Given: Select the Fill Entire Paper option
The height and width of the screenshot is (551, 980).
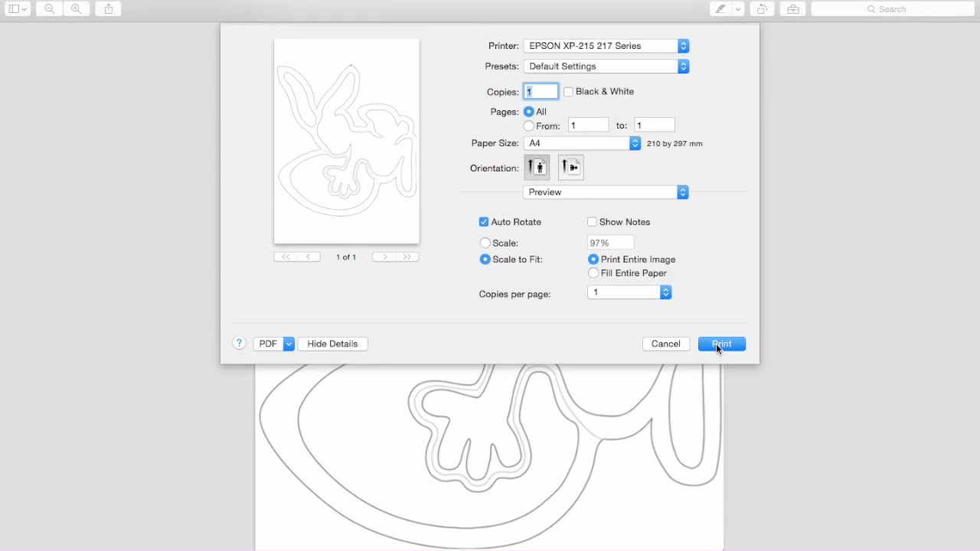Looking at the screenshot, I should coord(593,273).
